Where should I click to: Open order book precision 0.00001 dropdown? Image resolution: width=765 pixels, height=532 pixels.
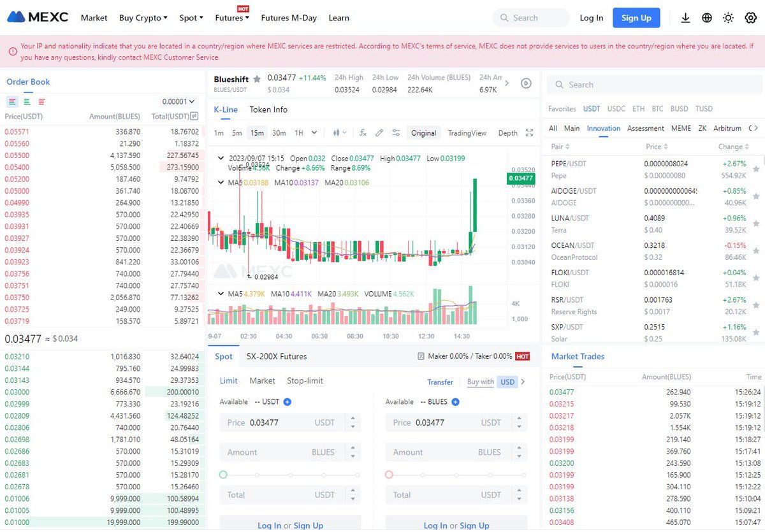point(178,101)
